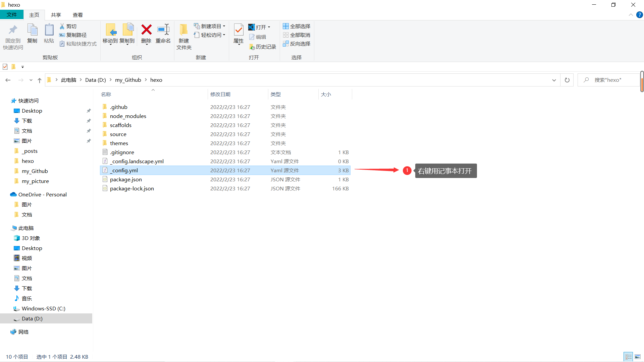The width and height of the screenshot is (644, 362).
Task: Open the 移动到 move-to menu
Action: click(x=110, y=34)
